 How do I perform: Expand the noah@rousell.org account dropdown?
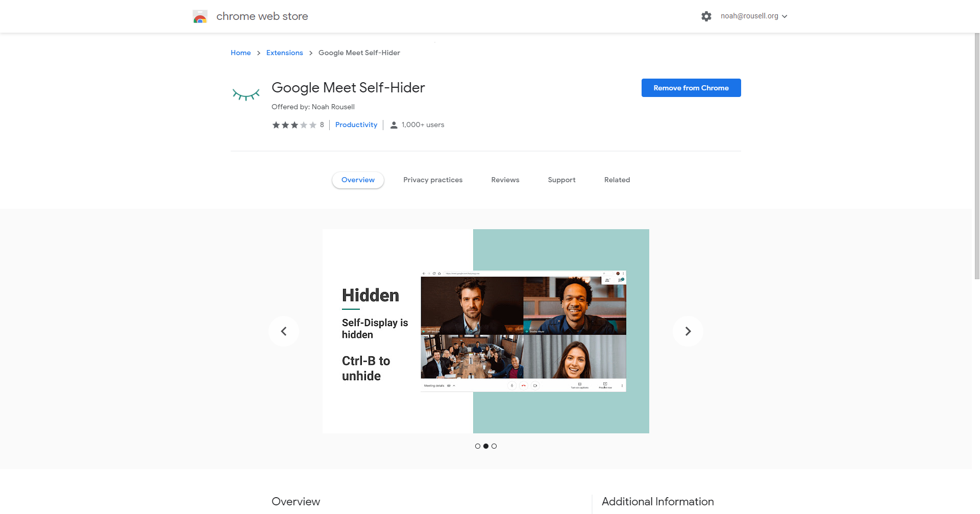[754, 16]
